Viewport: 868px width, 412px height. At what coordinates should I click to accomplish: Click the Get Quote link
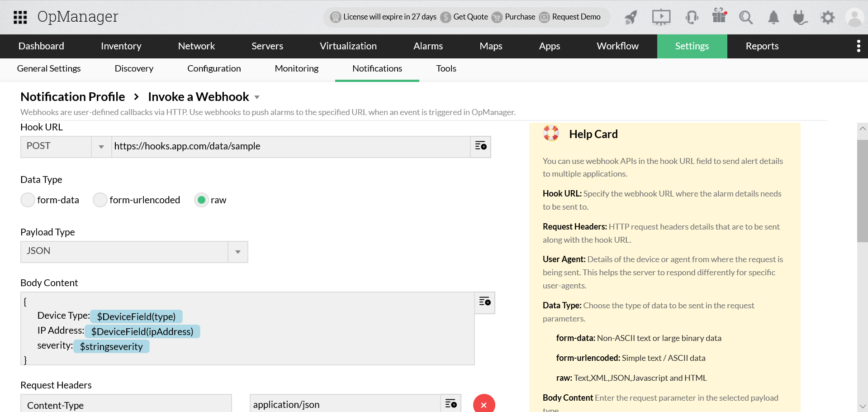tap(470, 17)
